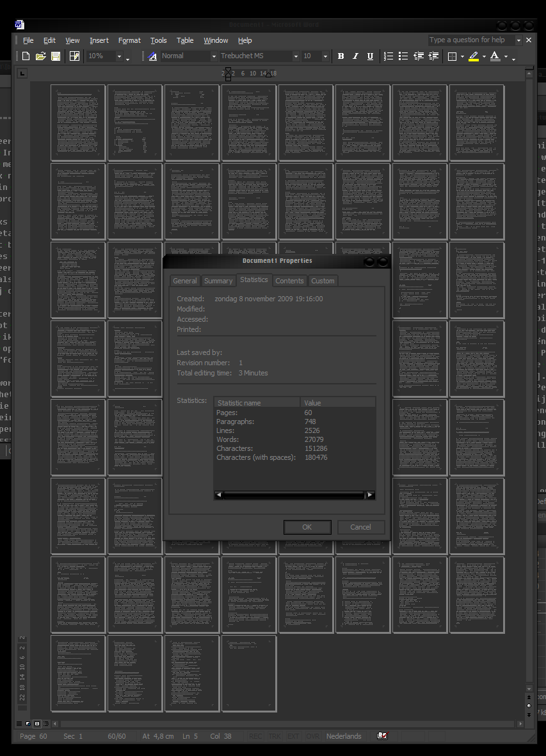546x756 pixels.
Task: Open the Zoom 10% dropdown
Action: coord(119,56)
